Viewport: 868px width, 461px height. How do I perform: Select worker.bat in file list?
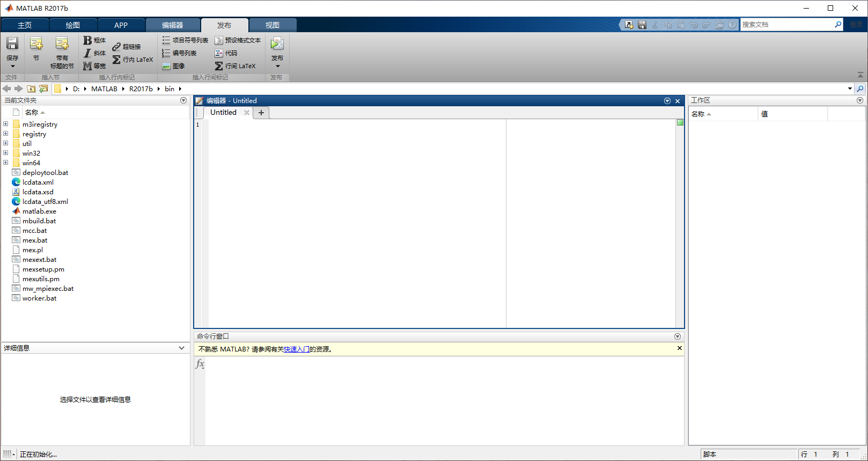pyautogui.click(x=39, y=298)
